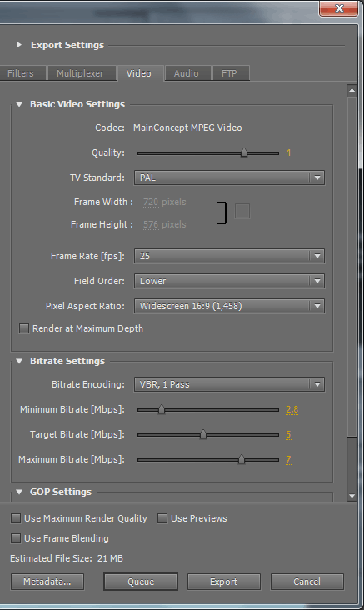Click the MainConcept MPEG Video codec text
Viewport: 364px width, 610px height.
pyautogui.click(x=187, y=127)
